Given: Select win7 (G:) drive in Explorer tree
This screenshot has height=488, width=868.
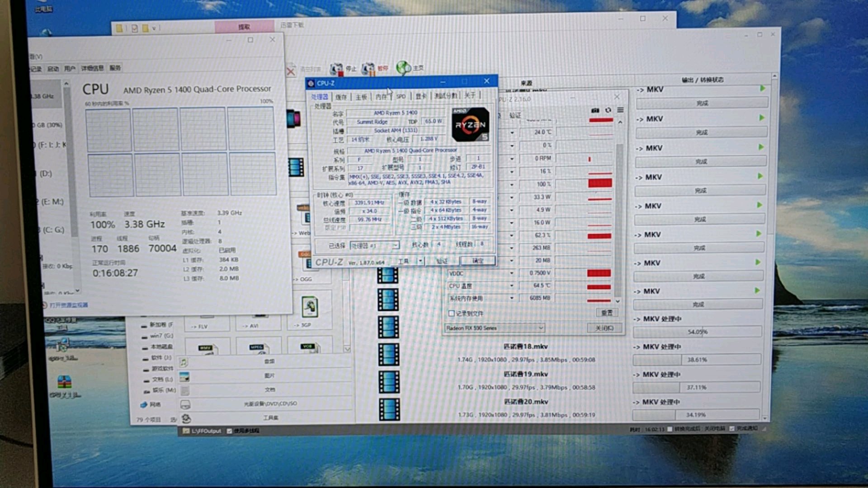Looking at the screenshot, I should click(x=161, y=336).
